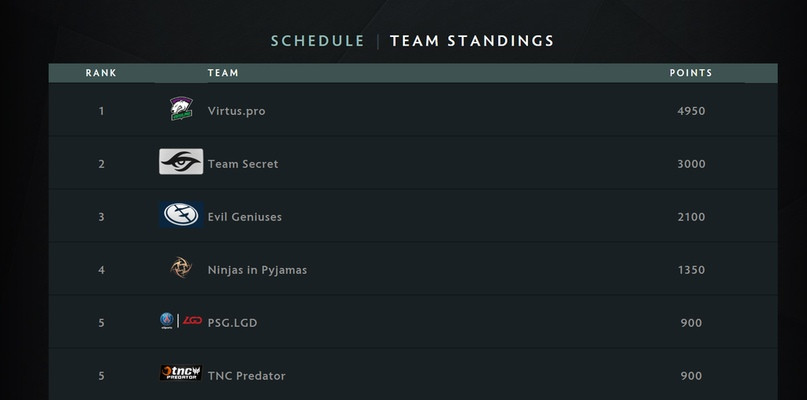Switch to the Schedule tab

tap(318, 41)
